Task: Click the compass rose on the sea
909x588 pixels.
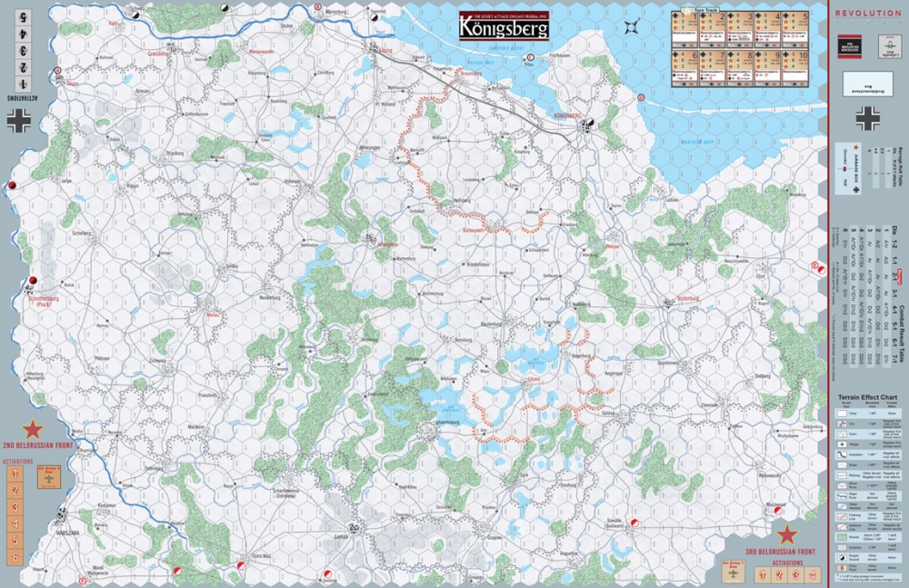Action: (633, 26)
